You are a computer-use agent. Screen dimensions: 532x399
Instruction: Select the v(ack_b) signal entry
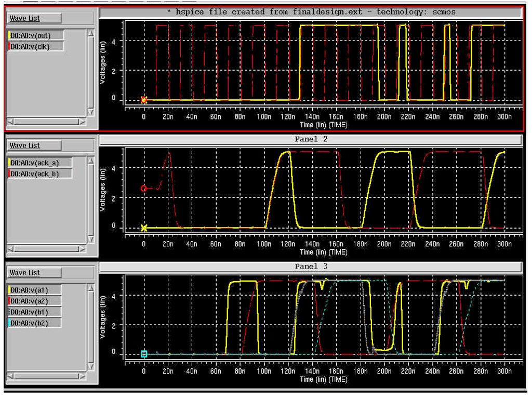(x=40, y=174)
